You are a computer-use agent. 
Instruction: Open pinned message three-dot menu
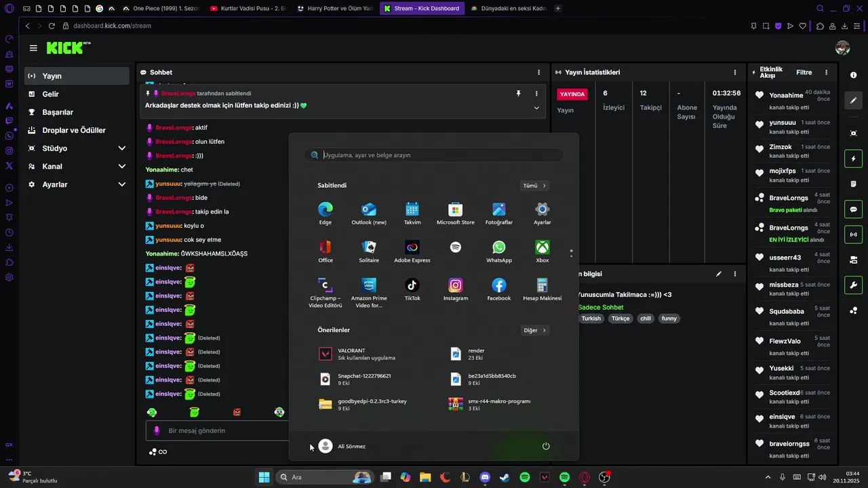(x=536, y=94)
